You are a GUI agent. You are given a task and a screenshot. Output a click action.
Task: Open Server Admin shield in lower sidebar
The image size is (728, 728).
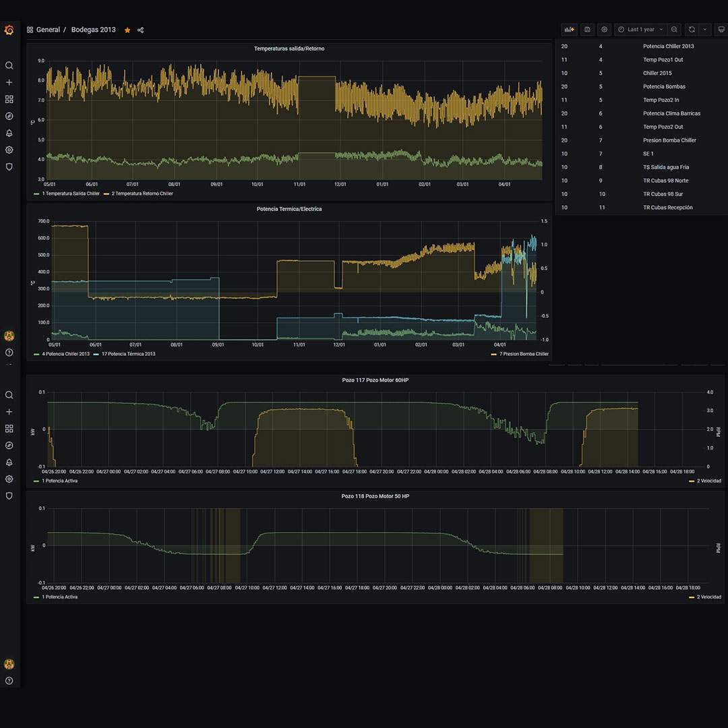coord(9,496)
